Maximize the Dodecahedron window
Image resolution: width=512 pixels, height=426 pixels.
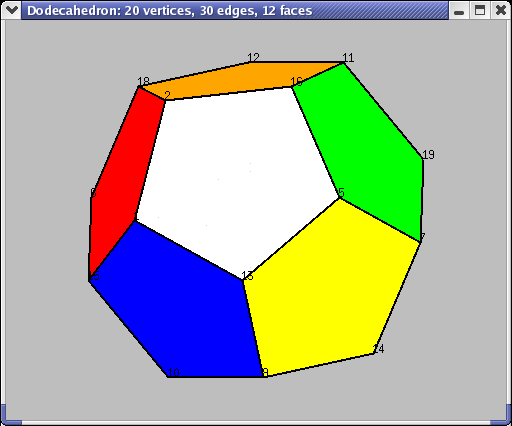[480, 10]
